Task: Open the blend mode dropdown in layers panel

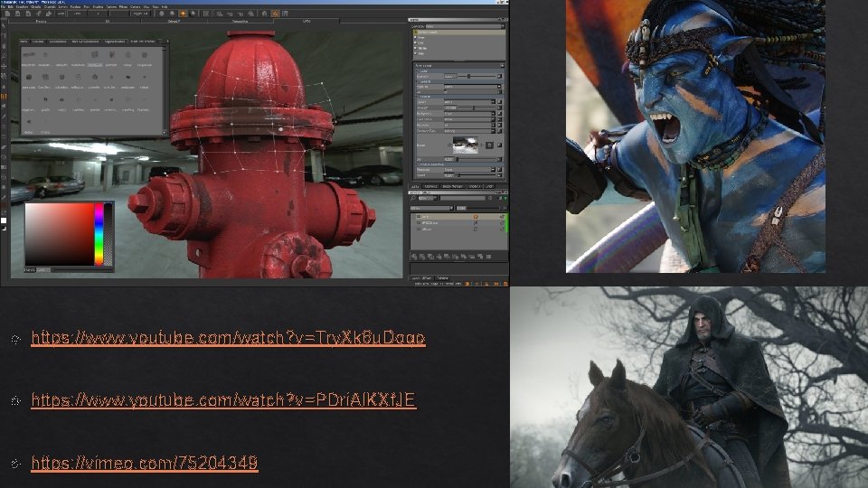Action: pos(431,208)
